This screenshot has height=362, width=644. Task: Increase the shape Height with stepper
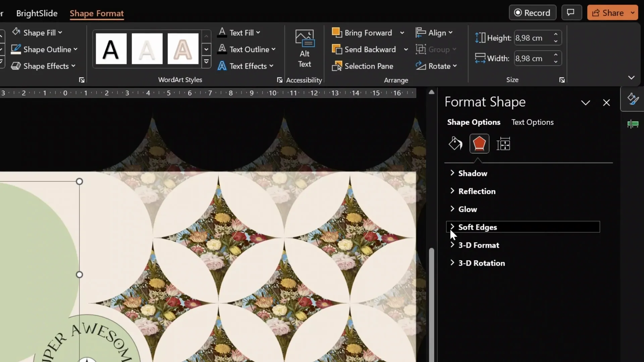pyautogui.click(x=556, y=34)
